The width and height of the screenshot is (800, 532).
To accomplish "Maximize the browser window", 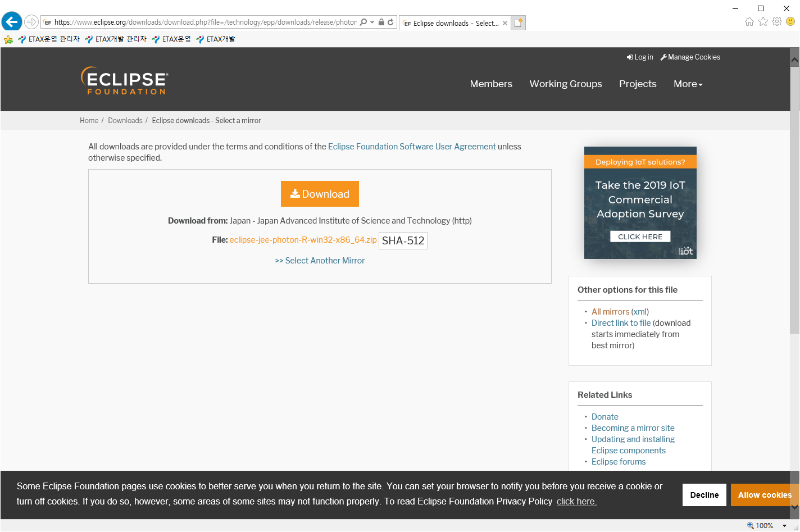I will [x=761, y=8].
